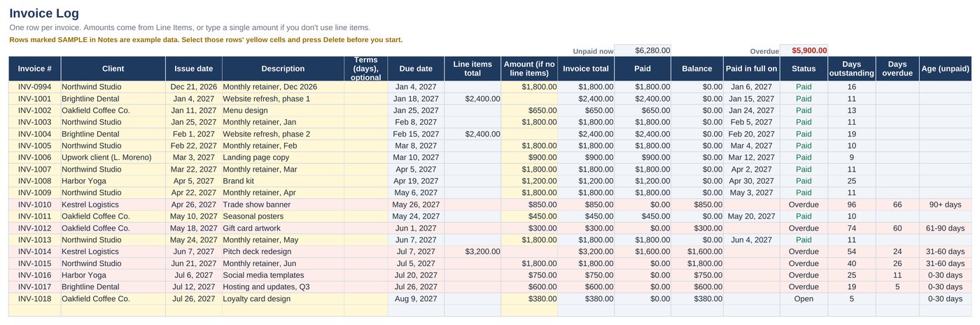Select the Hosting and updates, Q3 description
This screenshot has width=980, height=325.
click(x=283, y=286)
